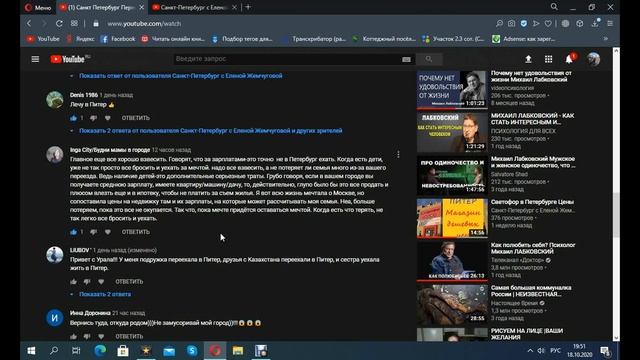
Task: Go to YouTube home via logo
Action: point(68,59)
